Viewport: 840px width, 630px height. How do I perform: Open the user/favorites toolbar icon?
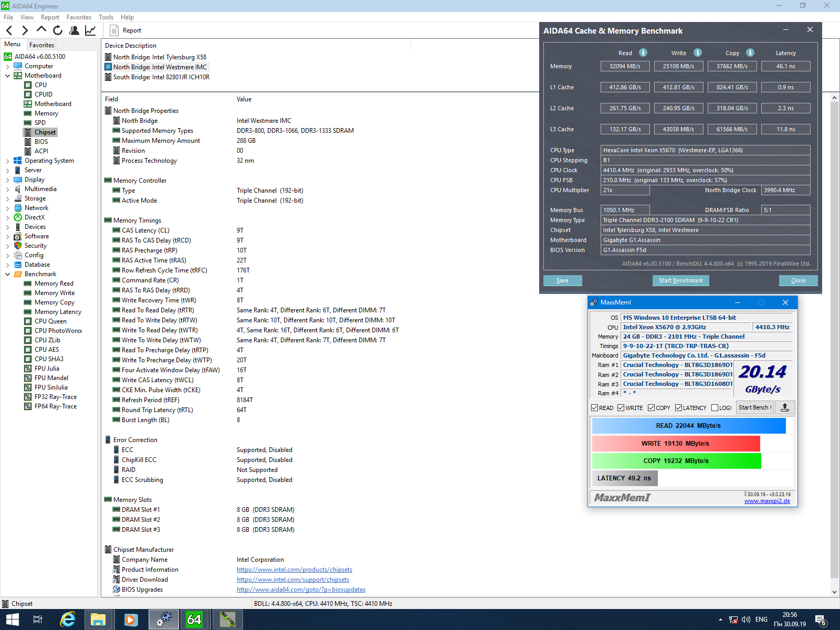74,30
